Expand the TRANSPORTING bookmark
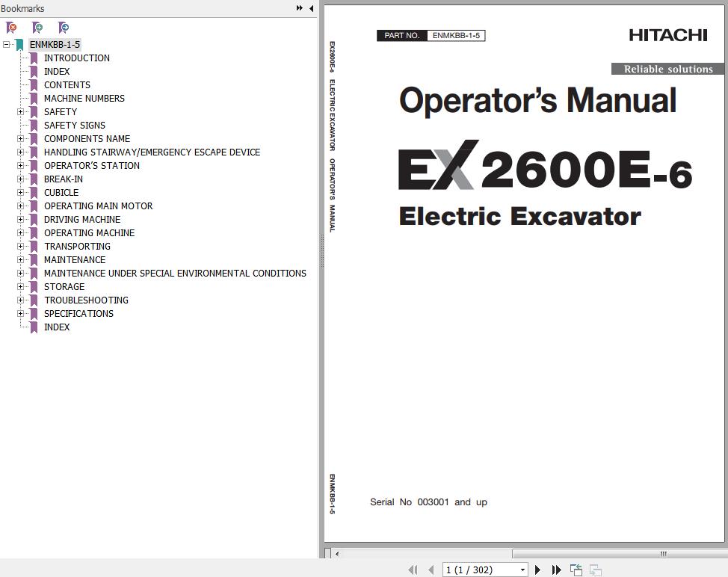The height and width of the screenshot is (577, 728). click(x=20, y=247)
